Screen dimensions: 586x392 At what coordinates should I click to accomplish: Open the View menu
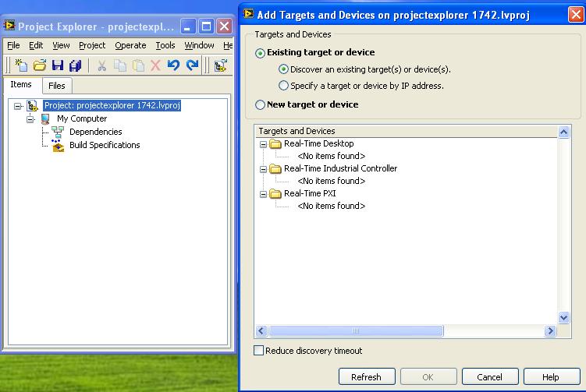click(61, 45)
